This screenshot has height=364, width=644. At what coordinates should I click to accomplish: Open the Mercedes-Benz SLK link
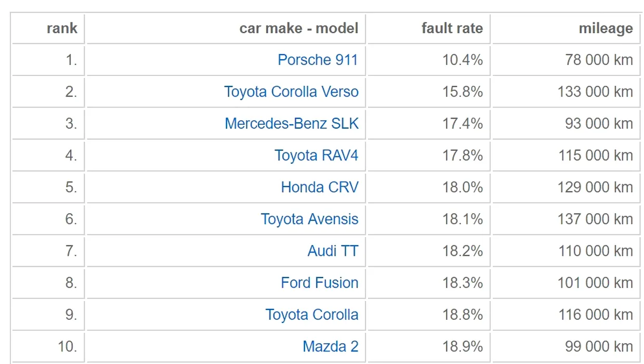point(292,123)
